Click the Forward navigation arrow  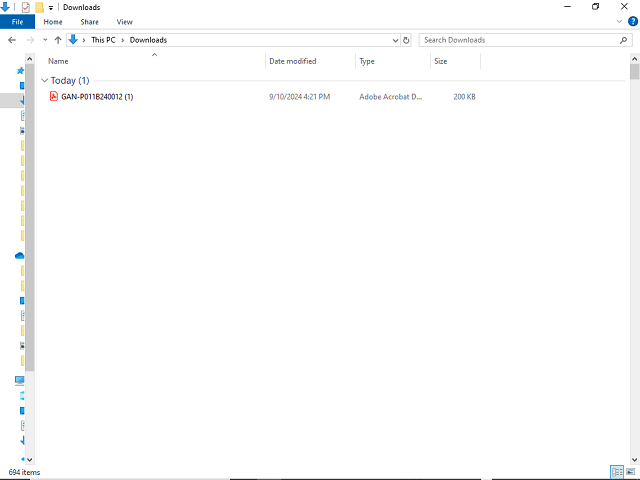click(30, 40)
